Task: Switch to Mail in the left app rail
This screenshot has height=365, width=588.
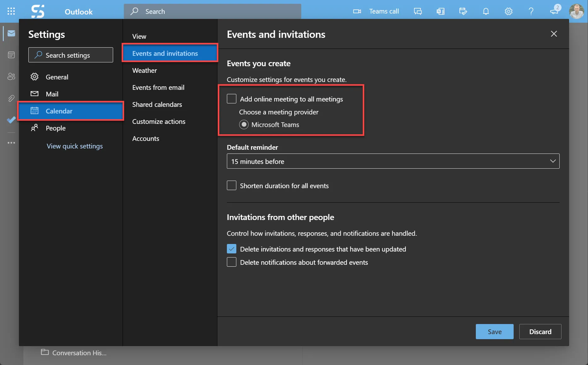Action: click(x=11, y=33)
